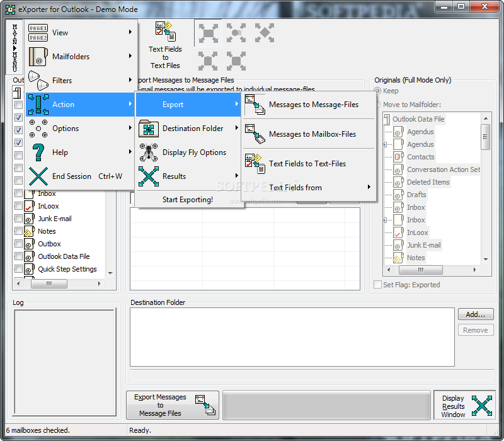The height and width of the screenshot is (441, 504).
Task: Click the Filters funnel icon
Action: [x=38, y=81]
